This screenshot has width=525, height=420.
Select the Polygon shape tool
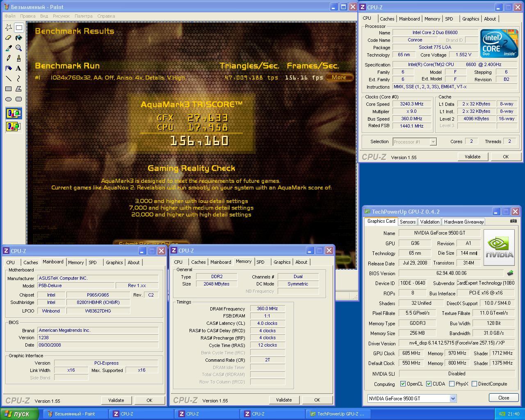(x=19, y=89)
